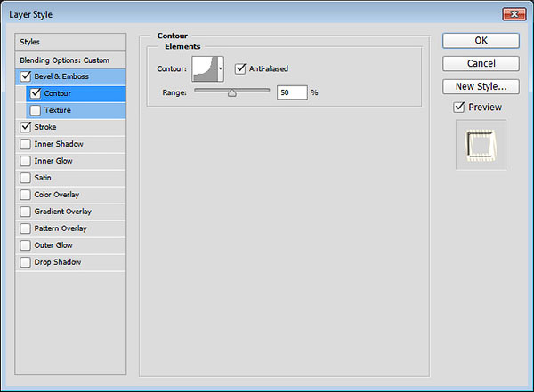Enable the Color Overlay checkbox
The image size is (534, 392).
coord(26,195)
